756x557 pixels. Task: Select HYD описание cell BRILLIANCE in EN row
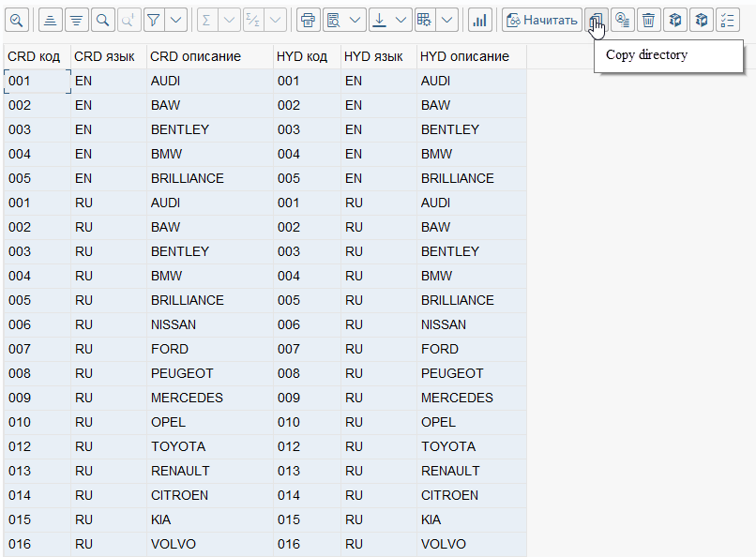pos(472,178)
